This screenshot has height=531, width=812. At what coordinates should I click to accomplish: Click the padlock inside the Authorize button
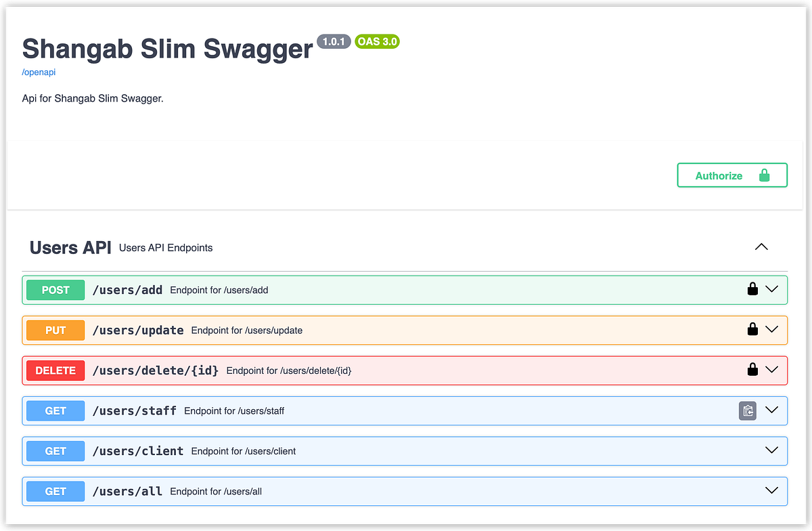pos(764,175)
